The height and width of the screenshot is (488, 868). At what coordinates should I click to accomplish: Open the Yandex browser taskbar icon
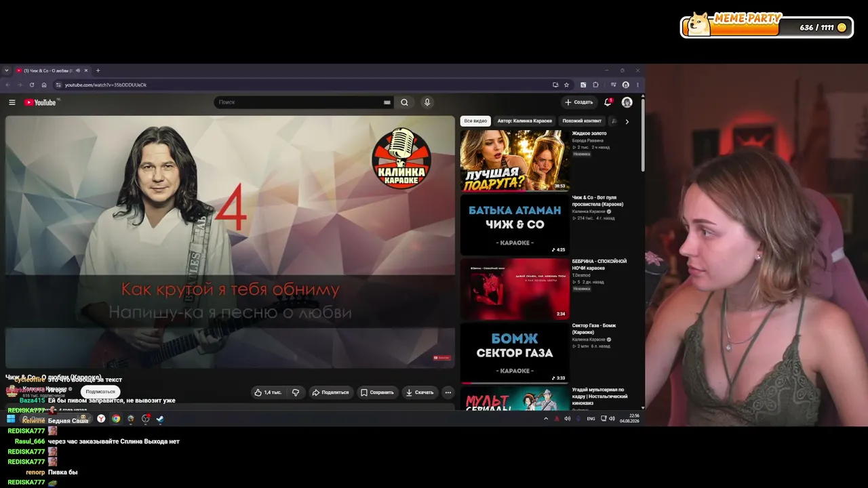tap(101, 419)
